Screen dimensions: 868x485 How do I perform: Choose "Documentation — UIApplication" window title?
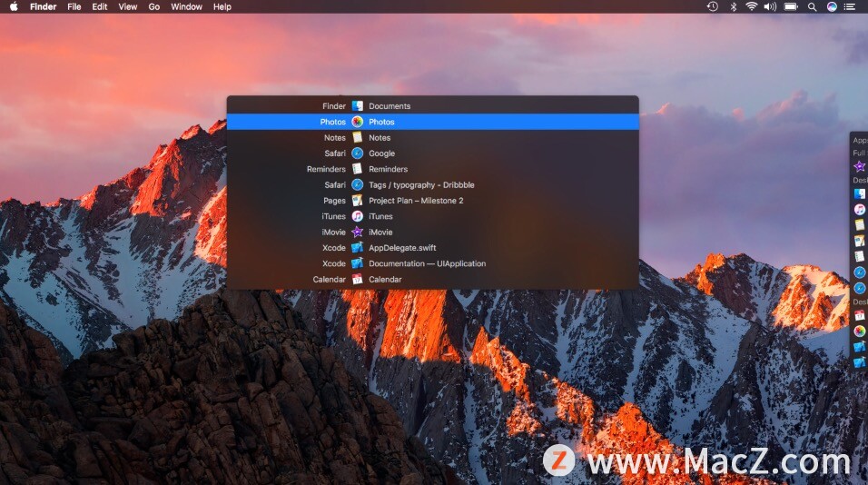tap(428, 263)
